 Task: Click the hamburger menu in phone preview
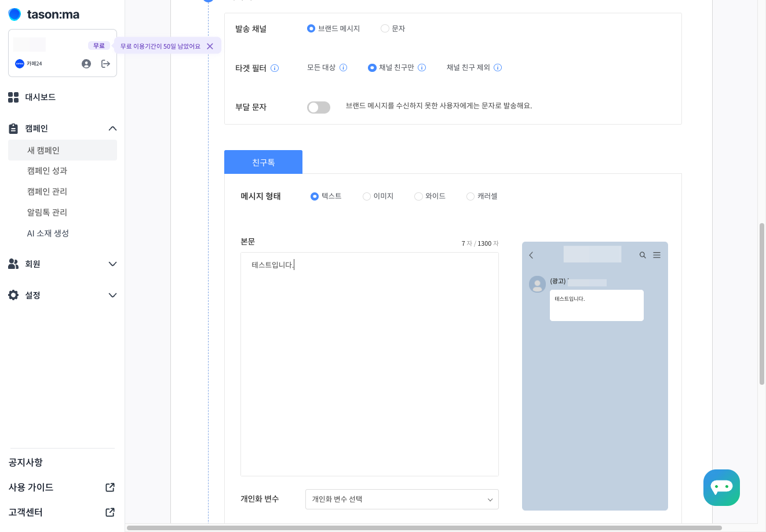[656, 255]
